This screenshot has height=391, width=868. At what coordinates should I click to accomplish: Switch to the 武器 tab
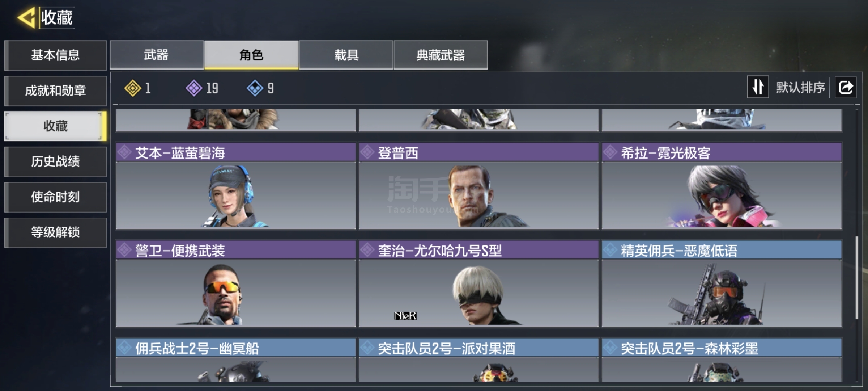tap(157, 55)
